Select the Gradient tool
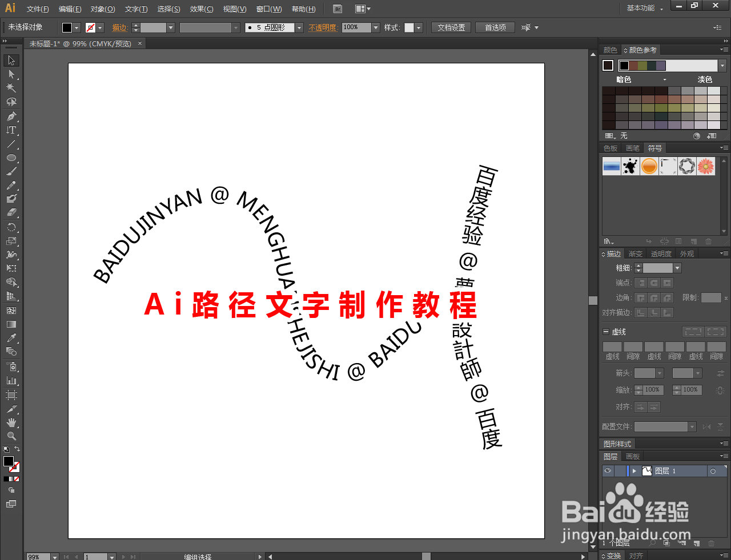Image resolution: width=731 pixels, height=560 pixels. (11, 324)
